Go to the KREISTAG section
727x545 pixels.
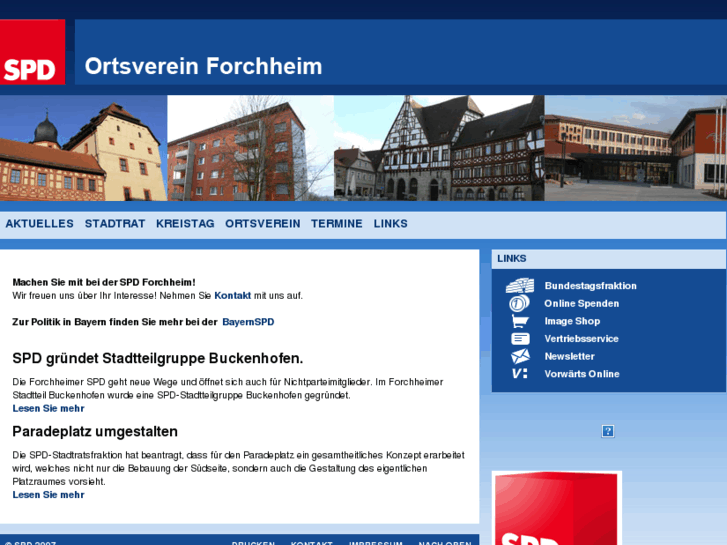pos(185,224)
